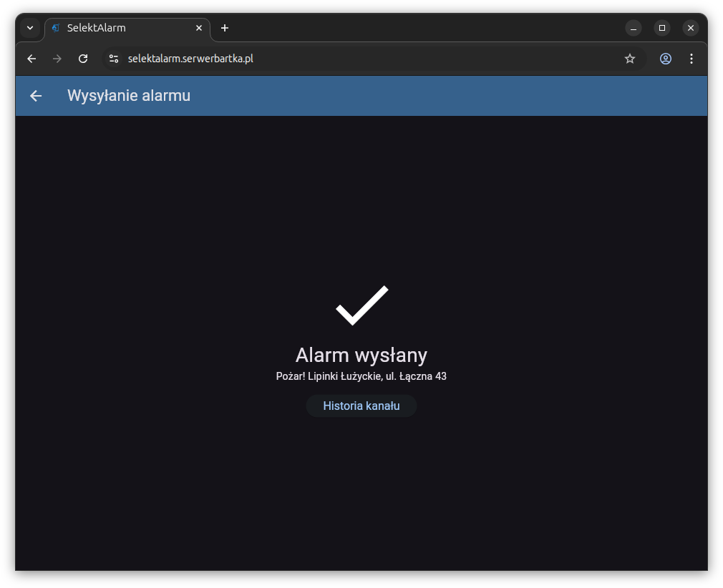Click the browser forward arrow
This screenshot has height=588, width=723.
click(57, 59)
